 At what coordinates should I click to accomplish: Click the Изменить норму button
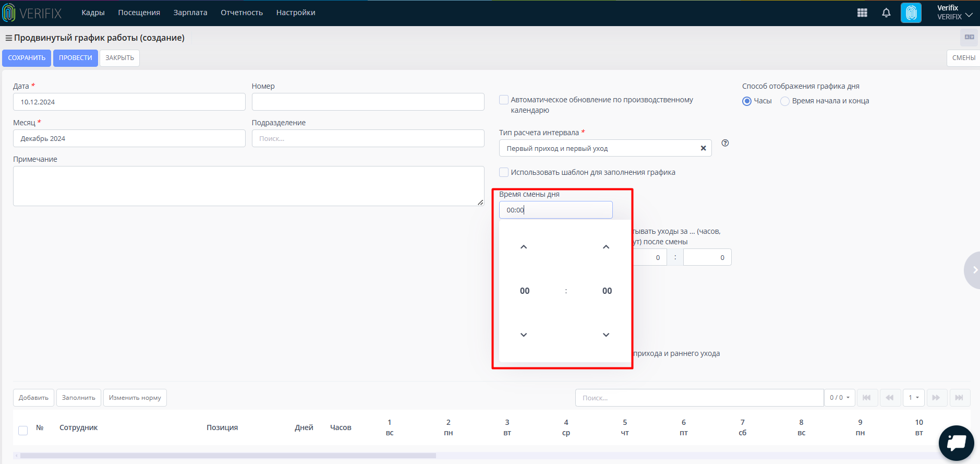(x=135, y=398)
